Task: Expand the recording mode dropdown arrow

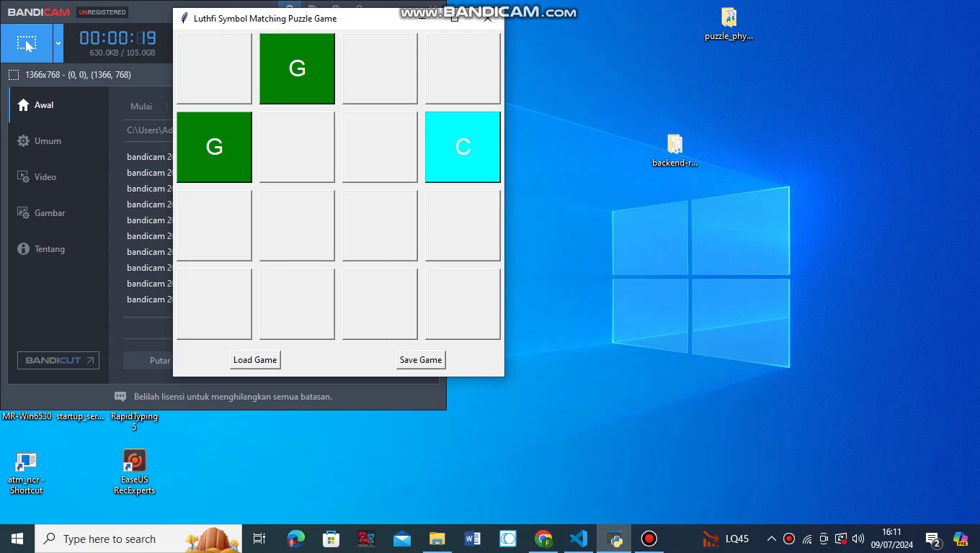Action: [x=58, y=44]
